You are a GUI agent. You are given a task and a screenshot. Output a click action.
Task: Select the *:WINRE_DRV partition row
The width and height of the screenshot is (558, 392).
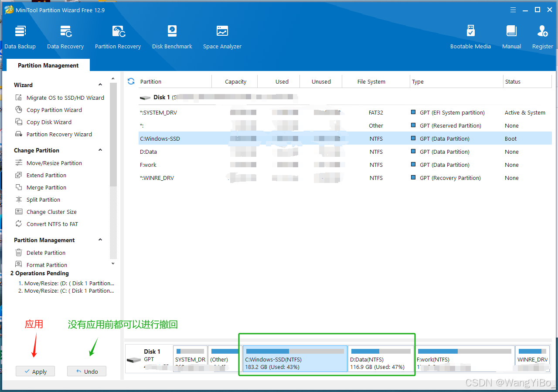coord(345,178)
